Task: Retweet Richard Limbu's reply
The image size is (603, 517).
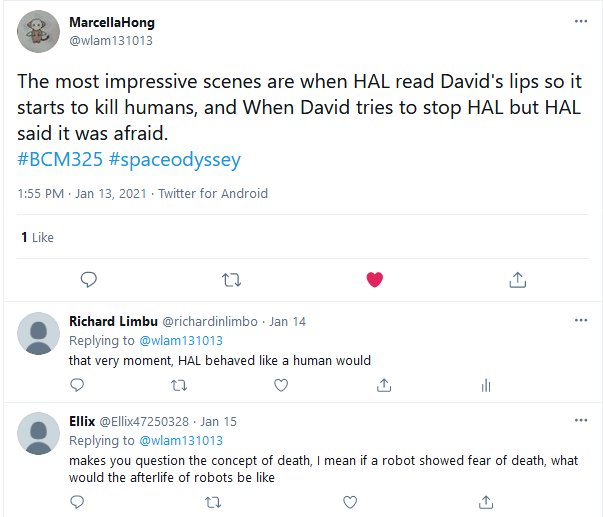Action: tap(180, 384)
